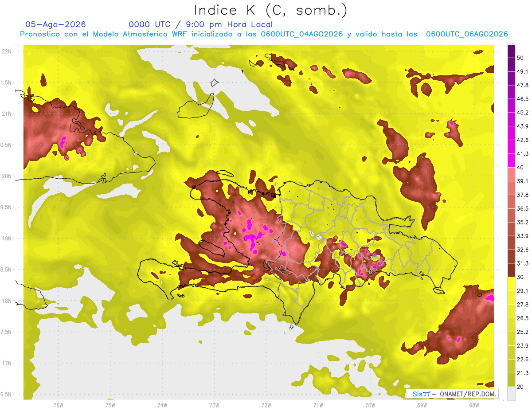
Task: Click colorbar value "45.2"
Action: [x=523, y=113]
